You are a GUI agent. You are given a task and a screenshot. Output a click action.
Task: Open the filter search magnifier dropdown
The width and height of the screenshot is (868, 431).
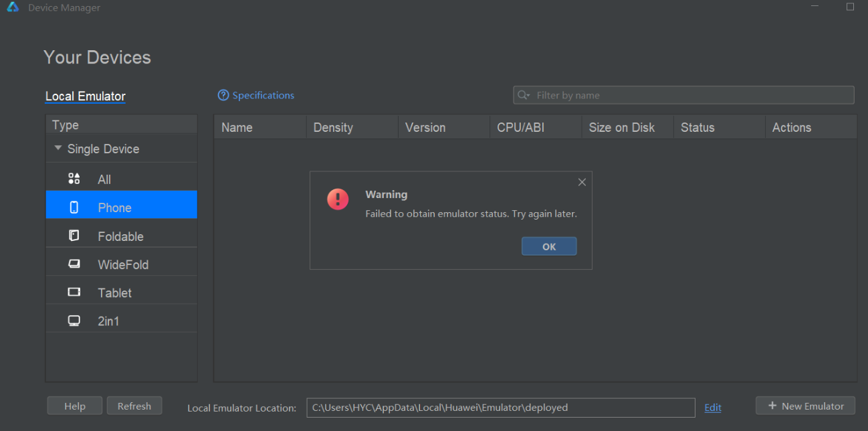pyautogui.click(x=524, y=96)
